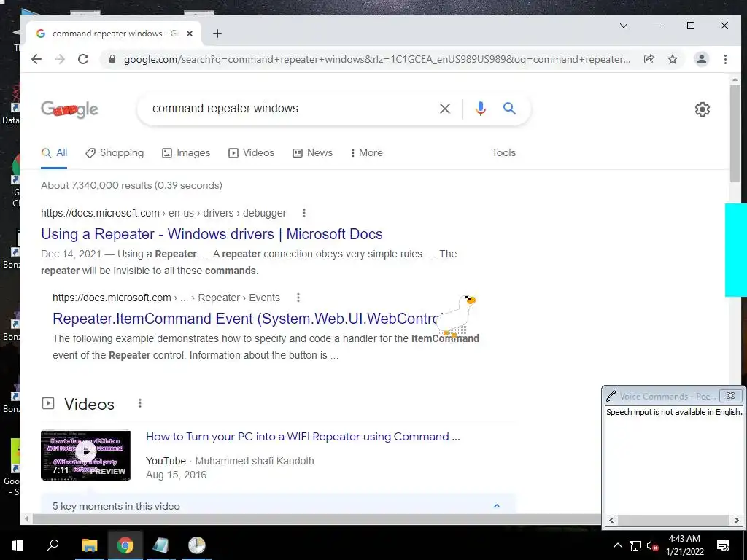Open search Tools
The width and height of the screenshot is (747, 560).
503,153
